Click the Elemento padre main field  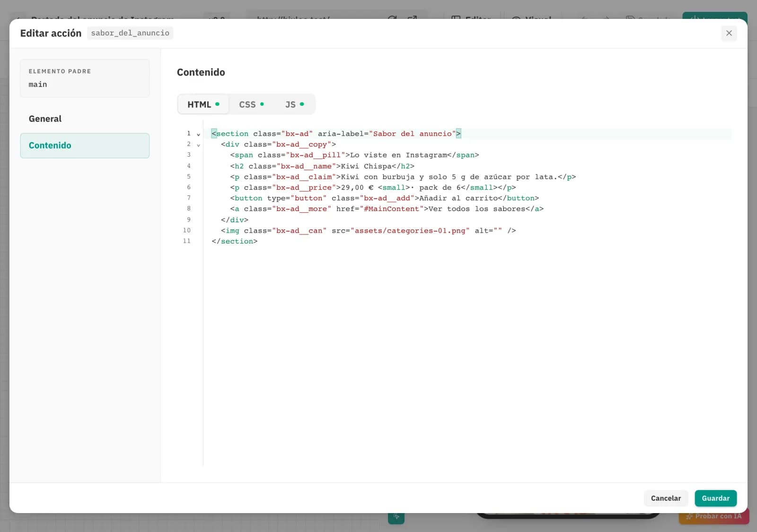(x=85, y=78)
